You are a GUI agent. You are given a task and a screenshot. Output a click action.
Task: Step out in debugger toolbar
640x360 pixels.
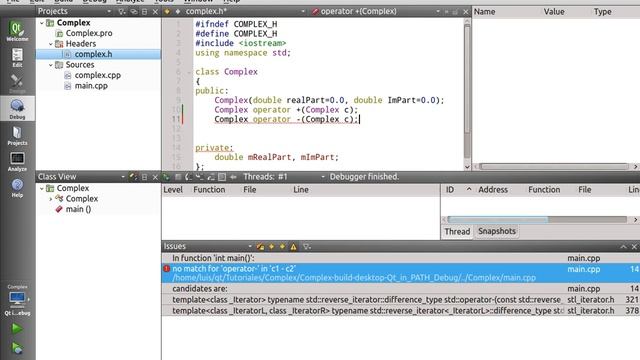point(211,177)
